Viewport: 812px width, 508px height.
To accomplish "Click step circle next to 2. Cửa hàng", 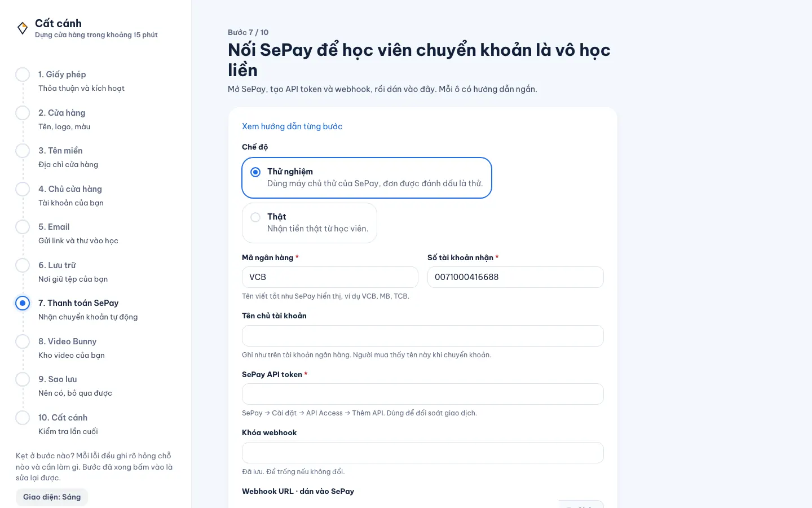I will pyautogui.click(x=23, y=113).
